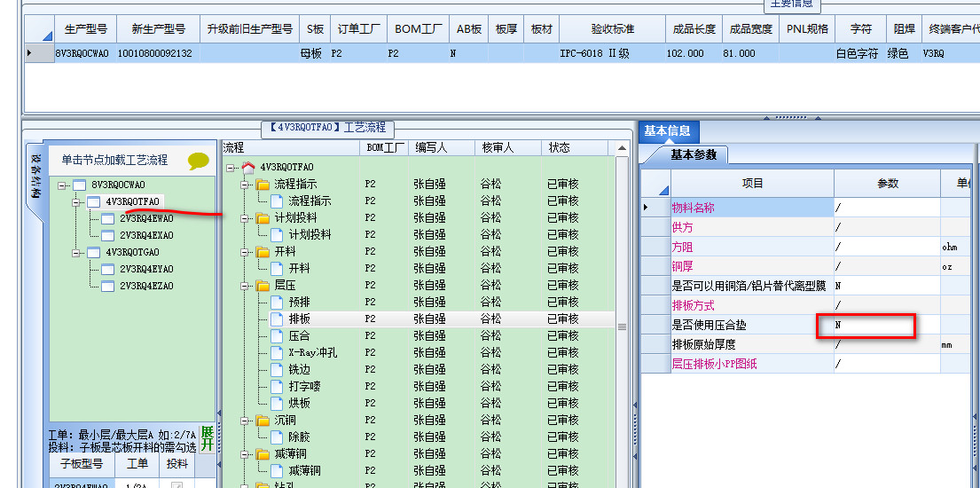Click the 沉铜 folder icon
Viewport: 980px width, 488px height.
tap(263, 420)
